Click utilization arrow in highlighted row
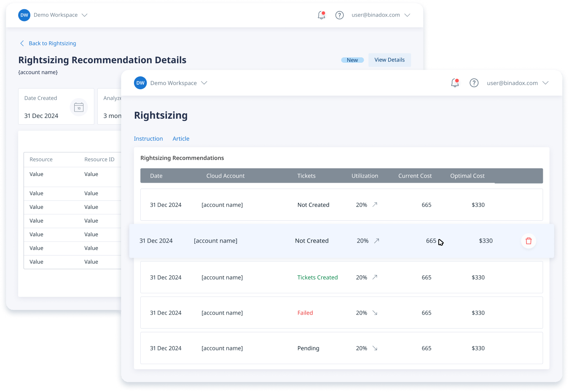This screenshot has height=392, width=569. click(x=377, y=241)
